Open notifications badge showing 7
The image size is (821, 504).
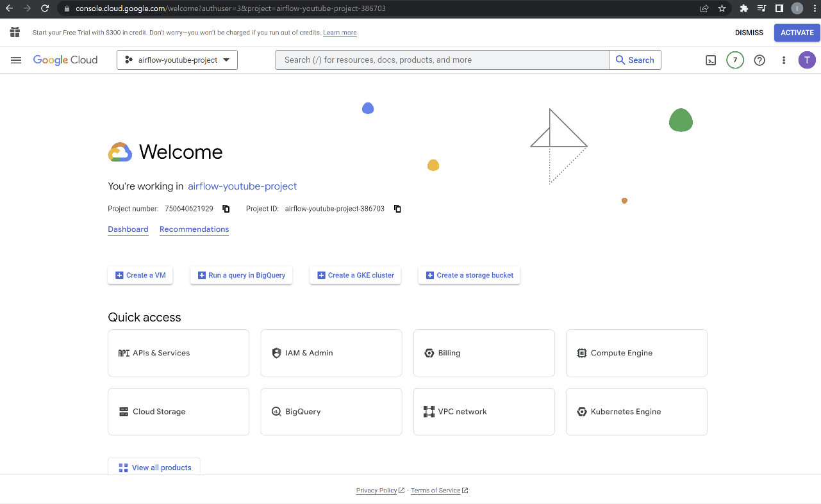pos(735,60)
